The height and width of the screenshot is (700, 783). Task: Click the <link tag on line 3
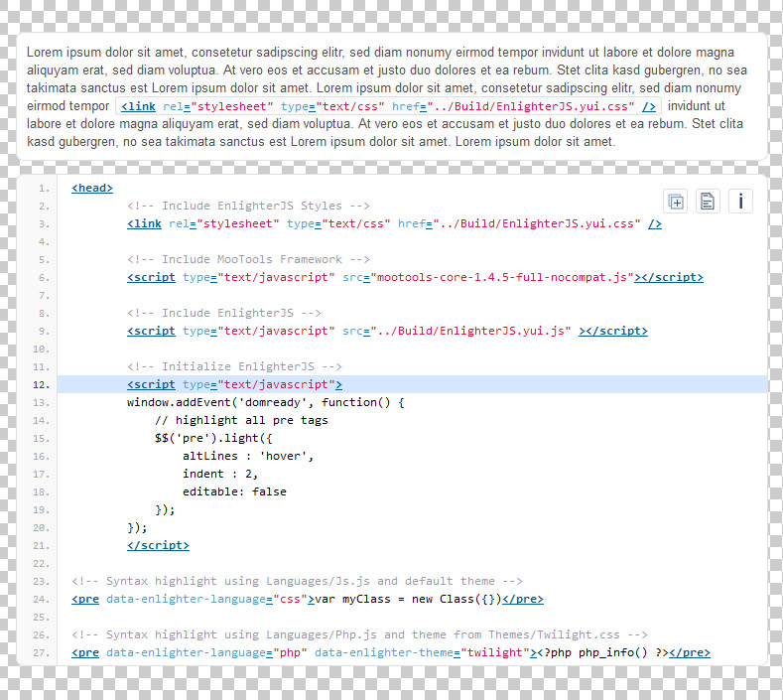point(144,223)
